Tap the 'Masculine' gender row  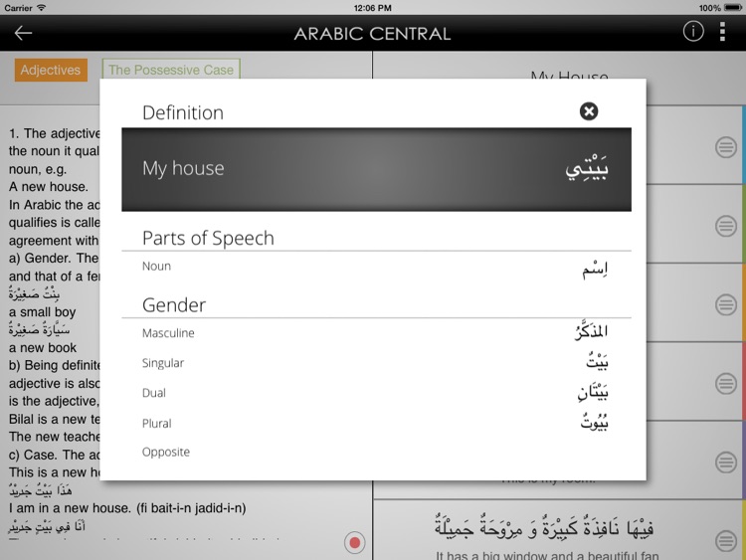coord(376,332)
